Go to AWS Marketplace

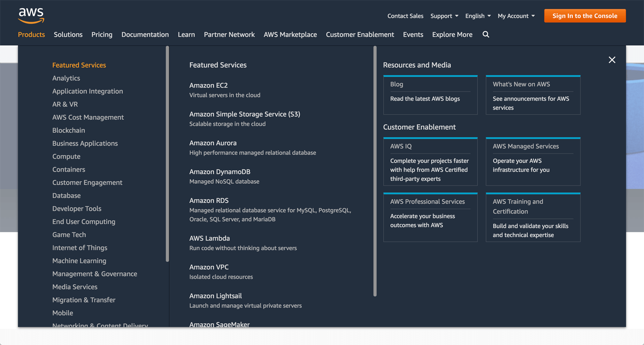290,34
